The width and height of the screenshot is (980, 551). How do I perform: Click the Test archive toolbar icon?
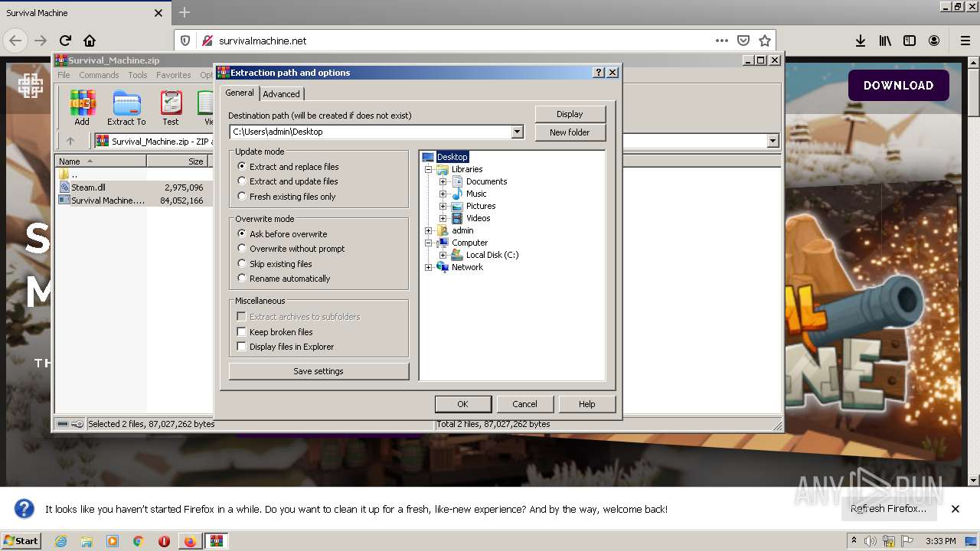click(x=171, y=108)
